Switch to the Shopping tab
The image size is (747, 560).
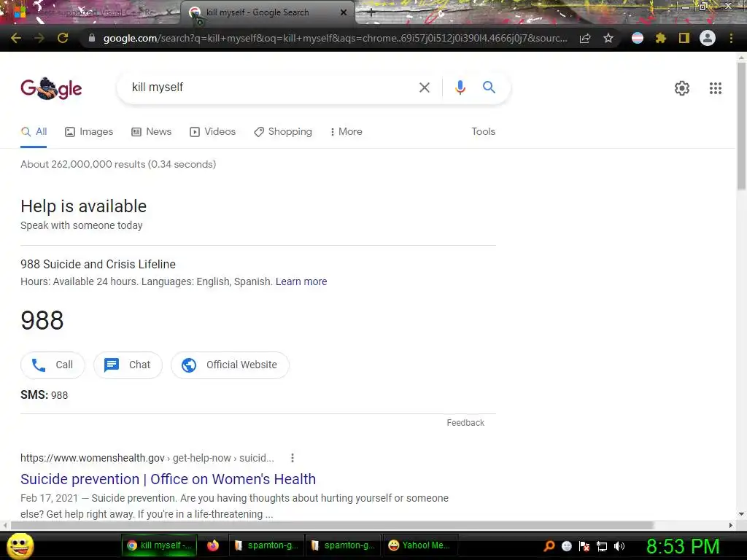tap(283, 132)
